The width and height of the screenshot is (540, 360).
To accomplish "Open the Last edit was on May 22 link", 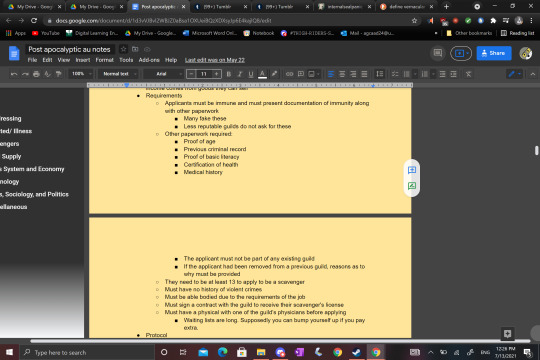I will click(215, 60).
